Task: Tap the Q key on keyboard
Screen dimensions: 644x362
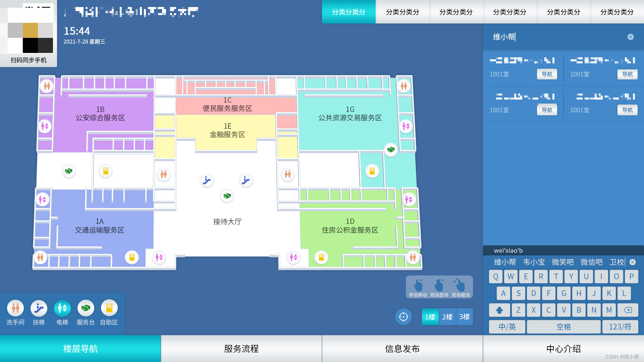Action: point(496,277)
